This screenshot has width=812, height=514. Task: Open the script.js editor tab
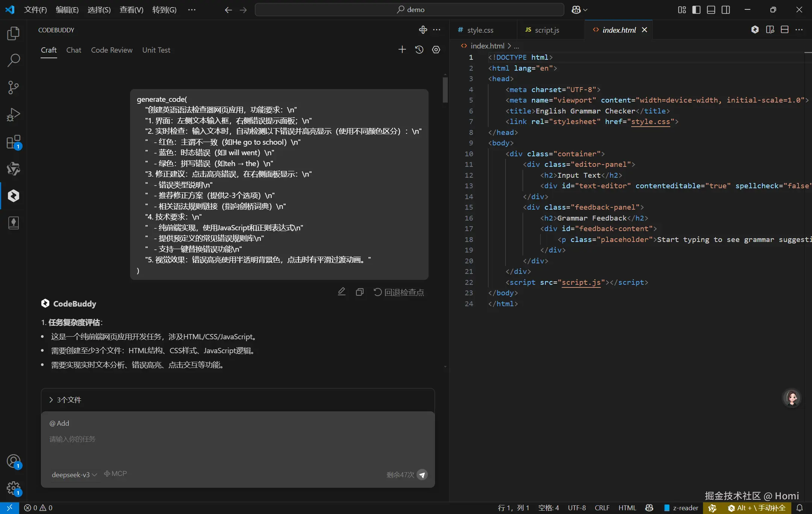pos(547,30)
